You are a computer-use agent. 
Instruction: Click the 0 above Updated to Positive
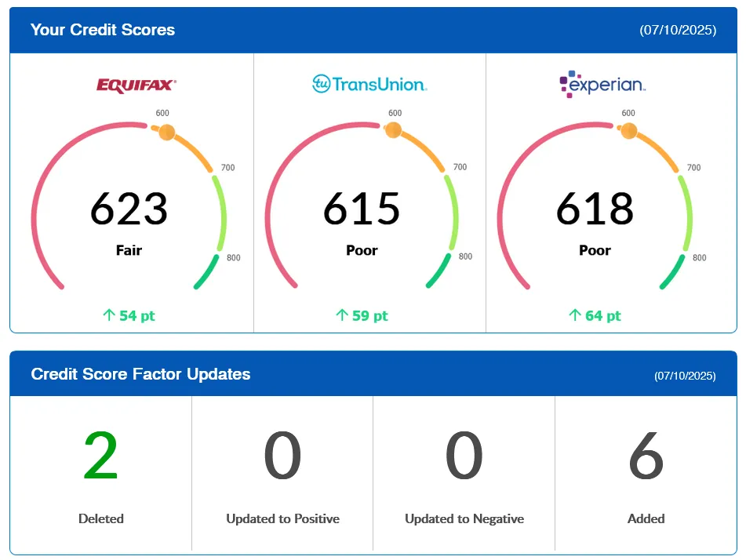[282, 456]
